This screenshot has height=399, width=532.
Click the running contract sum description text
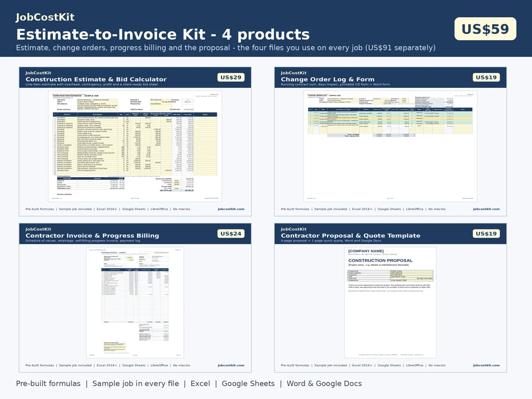coord(335,84)
